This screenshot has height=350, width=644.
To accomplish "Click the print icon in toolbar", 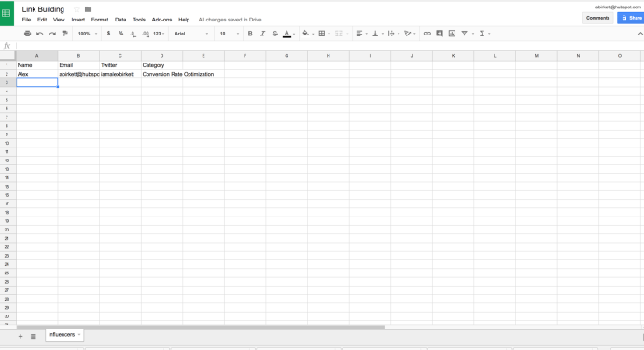I will point(27,34).
